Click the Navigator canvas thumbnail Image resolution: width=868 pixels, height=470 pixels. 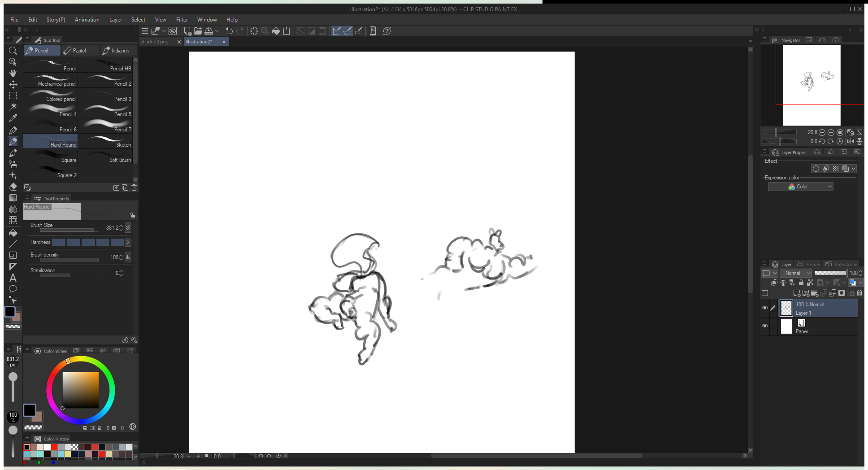812,81
